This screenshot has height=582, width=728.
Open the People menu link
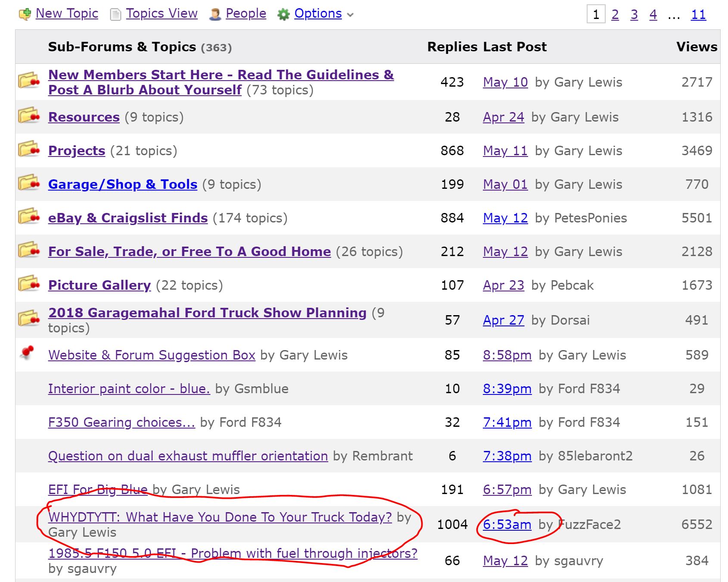pyautogui.click(x=246, y=14)
